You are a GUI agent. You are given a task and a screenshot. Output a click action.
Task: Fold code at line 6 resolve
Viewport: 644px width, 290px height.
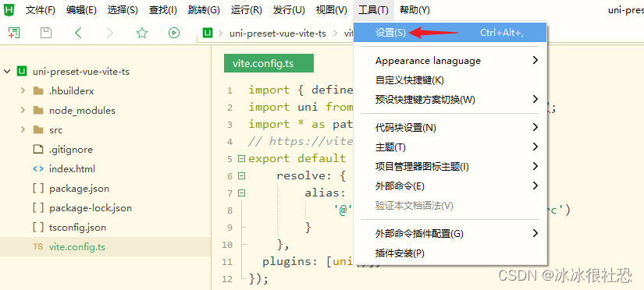[x=241, y=175]
